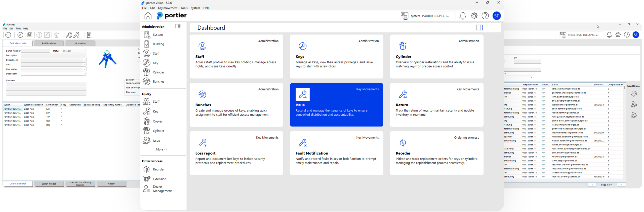Open the Issue dashboard tile
644x212 pixels.
pyautogui.click(x=336, y=105)
